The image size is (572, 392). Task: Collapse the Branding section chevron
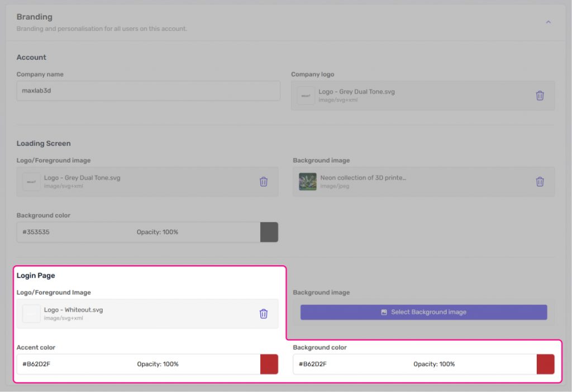coord(548,22)
